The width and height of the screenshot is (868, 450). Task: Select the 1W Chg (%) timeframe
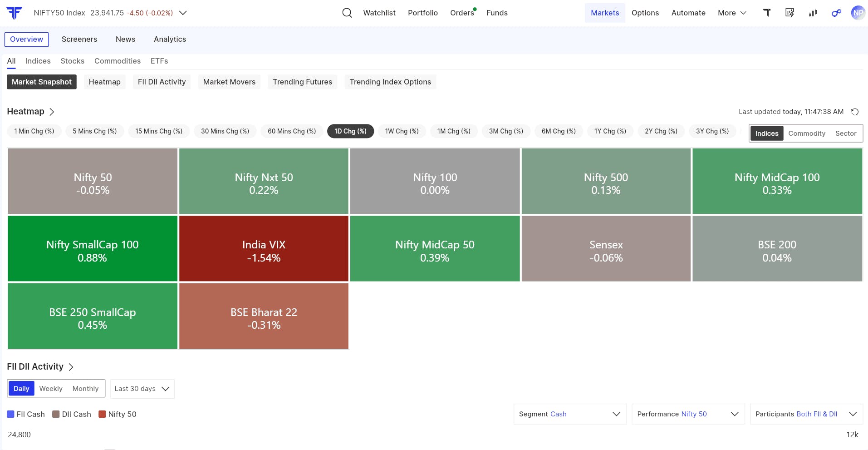click(402, 131)
